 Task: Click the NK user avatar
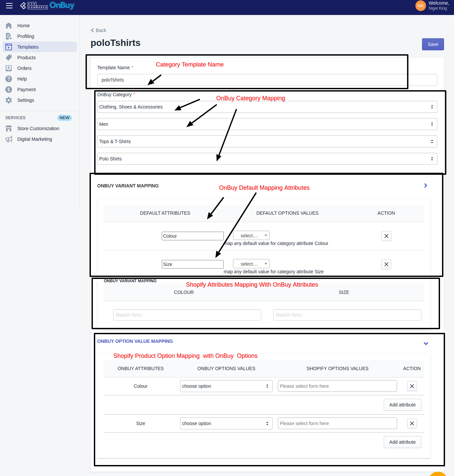coord(421,6)
